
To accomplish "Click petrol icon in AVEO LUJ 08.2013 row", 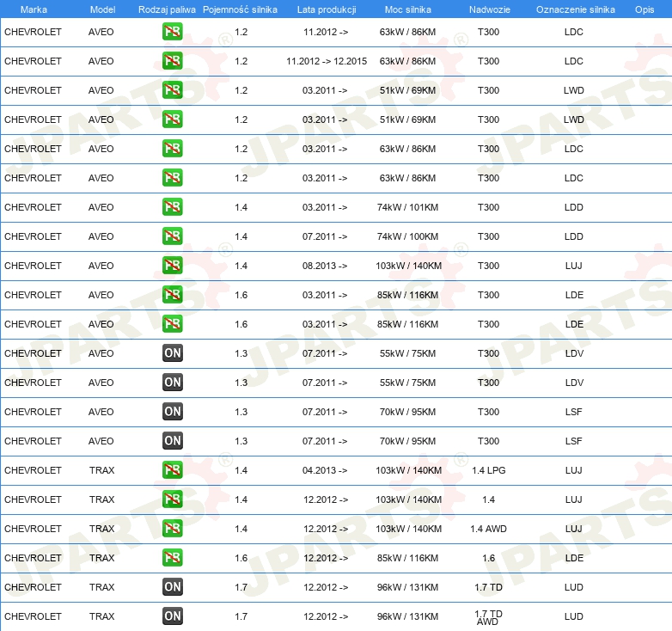I will pyautogui.click(x=173, y=266).
